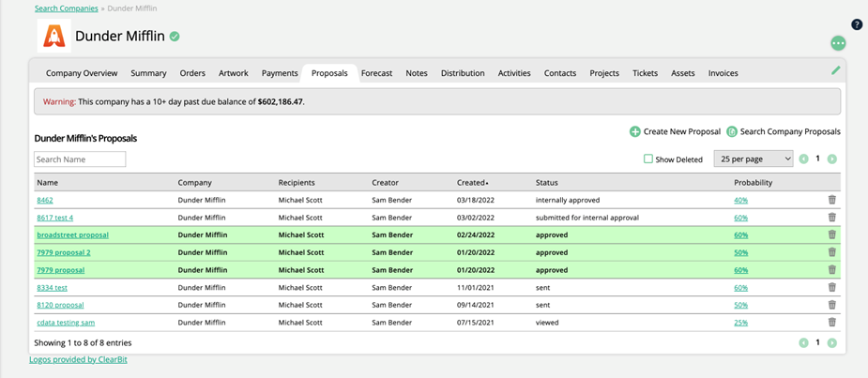
Task: Click 50% probability in 8120 proposal row
Action: coord(740,305)
